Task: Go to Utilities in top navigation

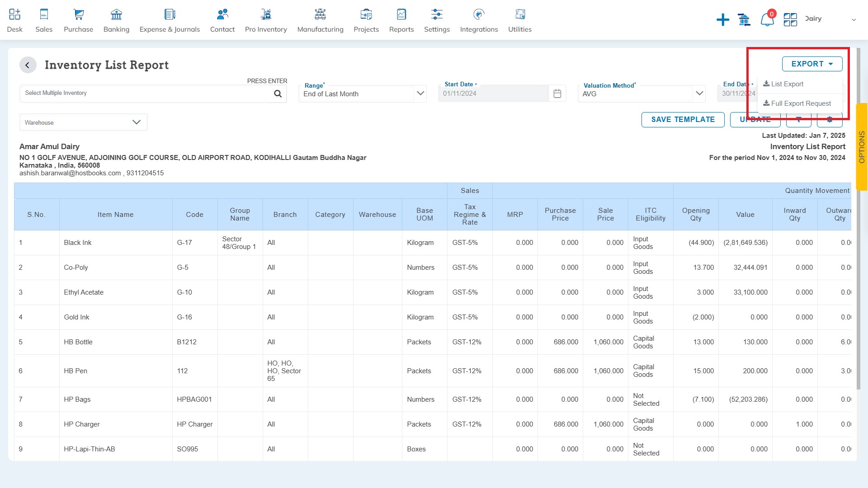Action: [520, 20]
